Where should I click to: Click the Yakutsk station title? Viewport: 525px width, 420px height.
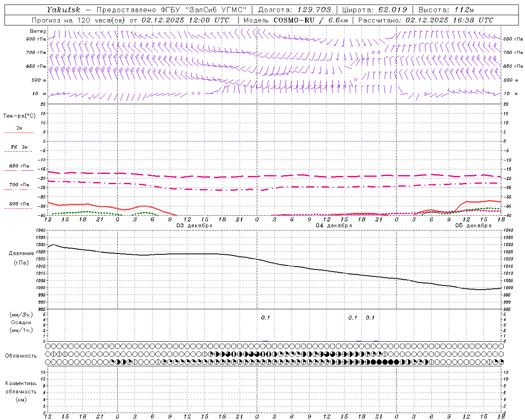pos(63,9)
